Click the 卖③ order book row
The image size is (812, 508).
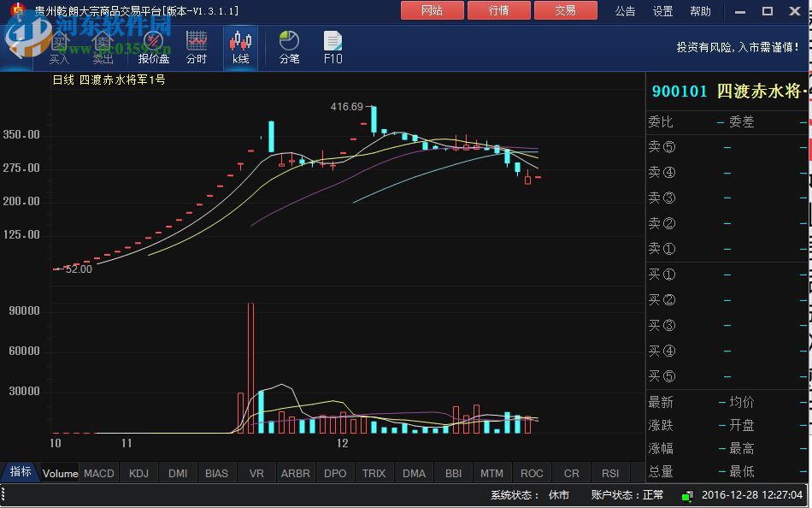(x=727, y=198)
